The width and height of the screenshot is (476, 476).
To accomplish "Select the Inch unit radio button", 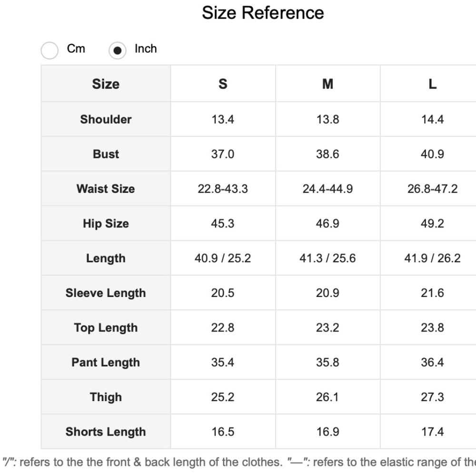I will click(x=117, y=50).
